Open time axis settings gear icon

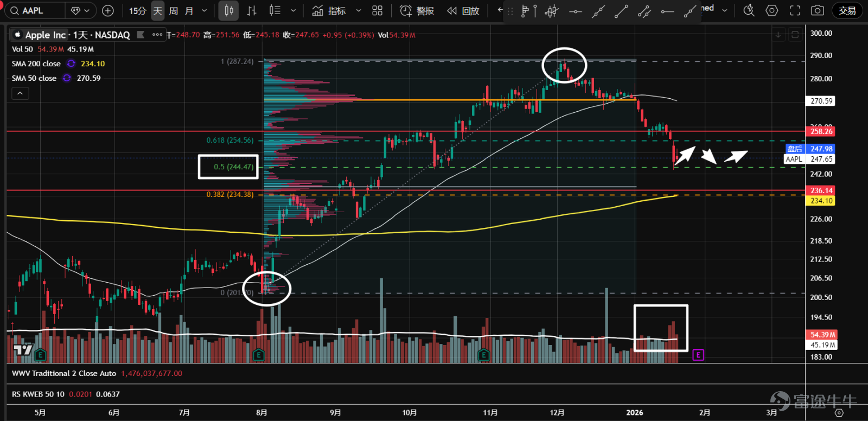pos(839,413)
